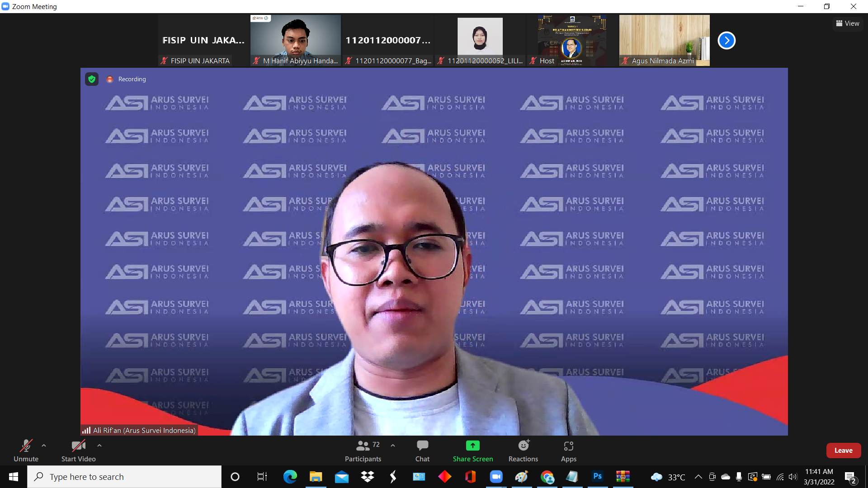Select Agus Nilmada Azmi thumbnail

pyautogui.click(x=665, y=41)
